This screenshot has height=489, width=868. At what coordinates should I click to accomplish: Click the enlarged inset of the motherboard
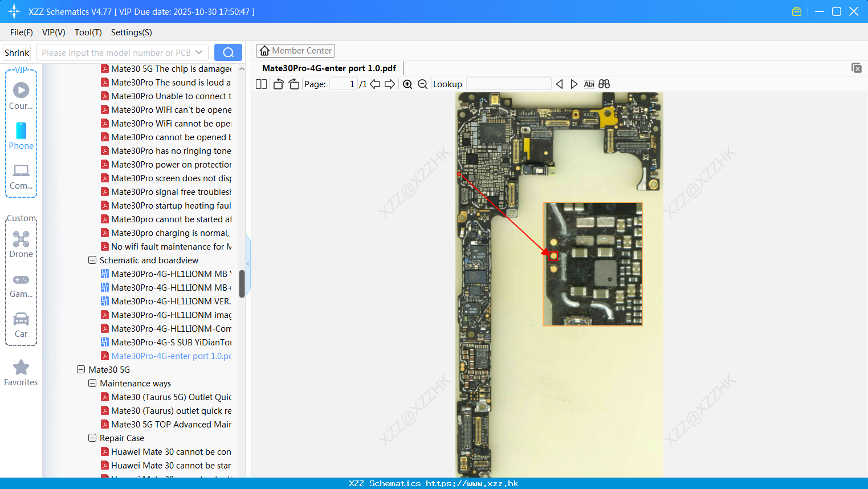pos(593,264)
